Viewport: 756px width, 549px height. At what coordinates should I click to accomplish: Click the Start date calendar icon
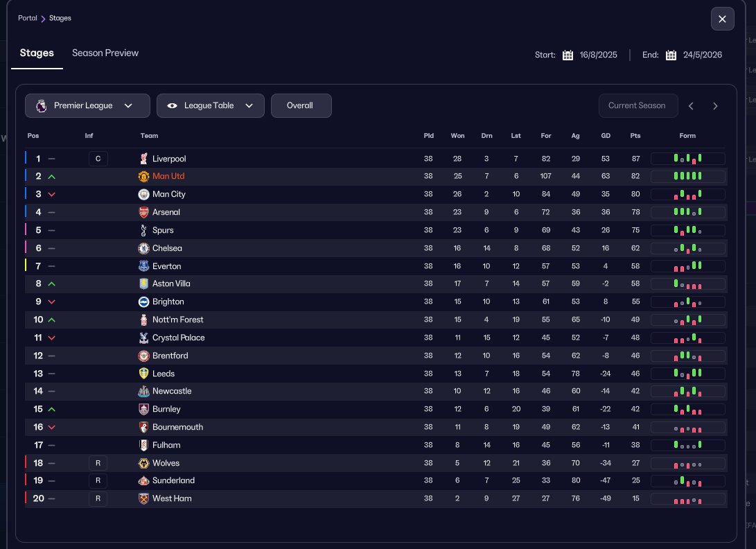pos(568,55)
